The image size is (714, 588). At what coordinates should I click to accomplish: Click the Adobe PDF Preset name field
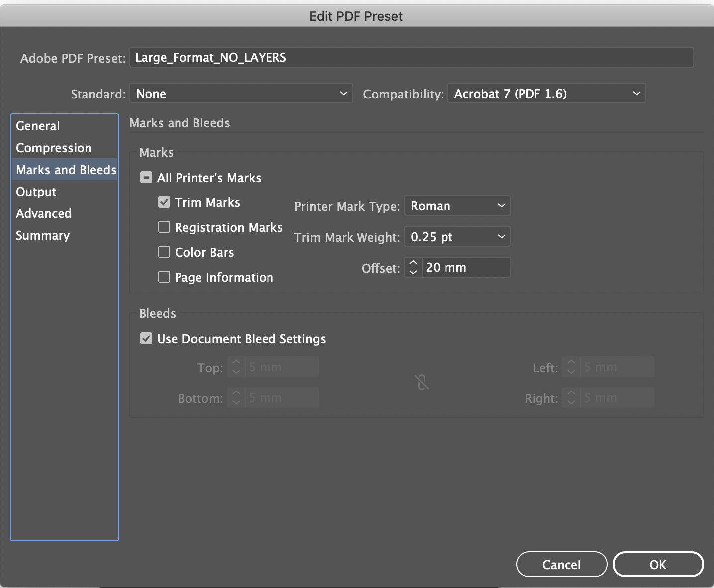click(411, 57)
